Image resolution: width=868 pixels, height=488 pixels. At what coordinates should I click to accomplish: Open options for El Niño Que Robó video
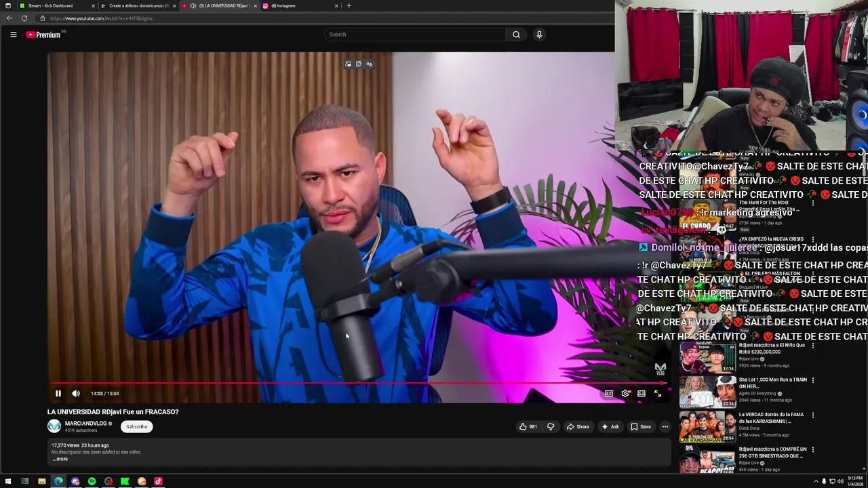click(812, 346)
